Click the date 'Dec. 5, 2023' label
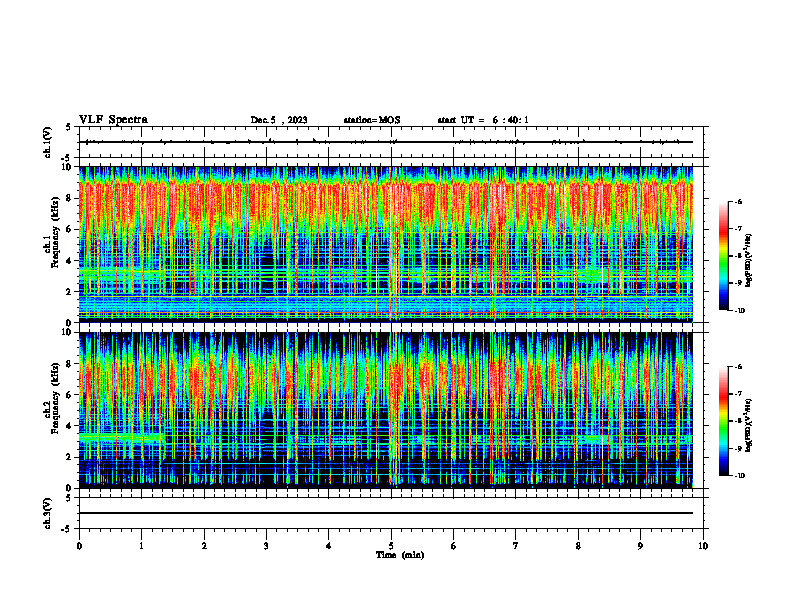Image resolution: width=792 pixels, height=612 pixels. [279, 120]
